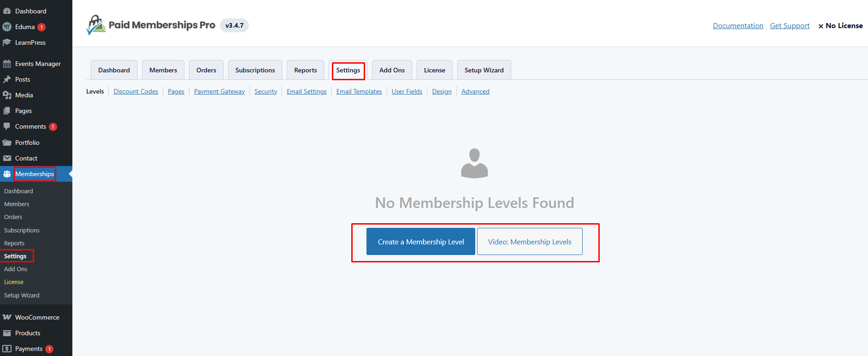Open License in Memberships submenu
The image size is (868, 356).
click(14, 282)
